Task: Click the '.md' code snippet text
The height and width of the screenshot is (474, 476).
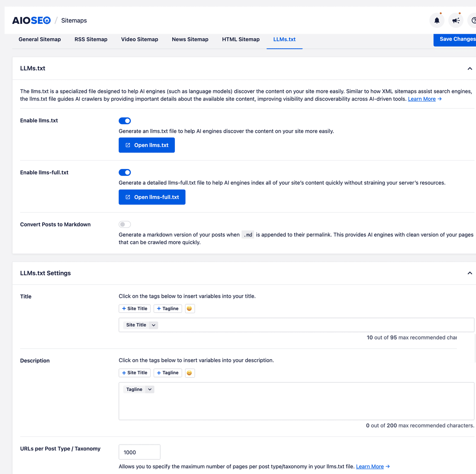Action: [248, 235]
